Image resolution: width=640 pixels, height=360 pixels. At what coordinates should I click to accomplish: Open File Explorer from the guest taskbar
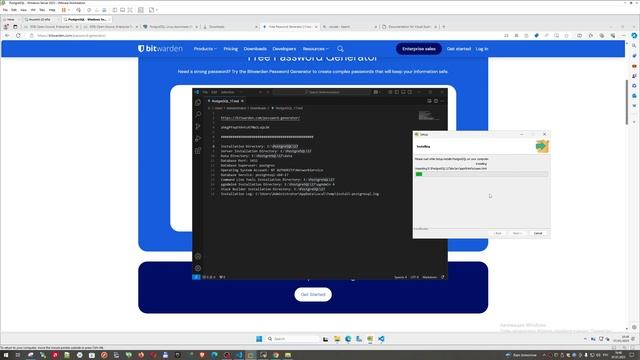(x=337, y=339)
